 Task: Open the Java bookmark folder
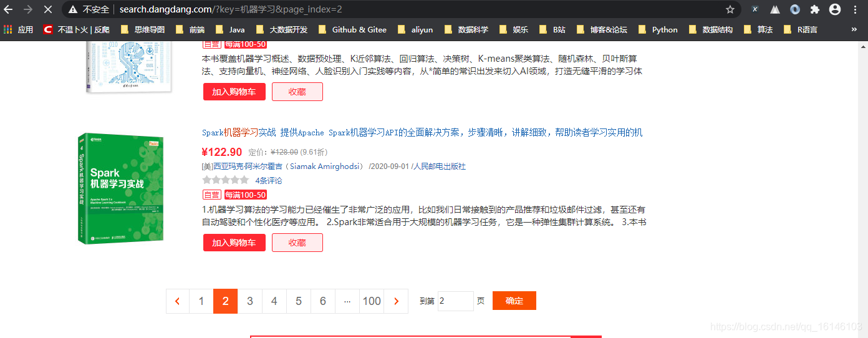click(x=230, y=29)
